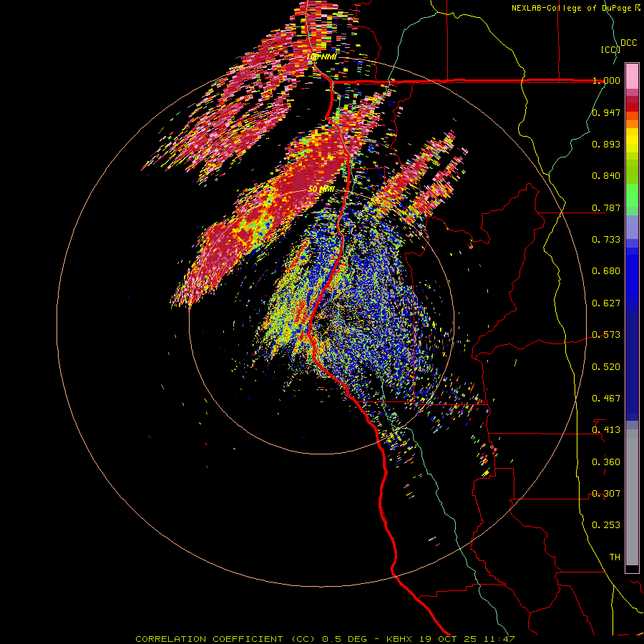Click the 50 NMI range ring label
Viewport: 644px width, 644px height.
coord(321,190)
